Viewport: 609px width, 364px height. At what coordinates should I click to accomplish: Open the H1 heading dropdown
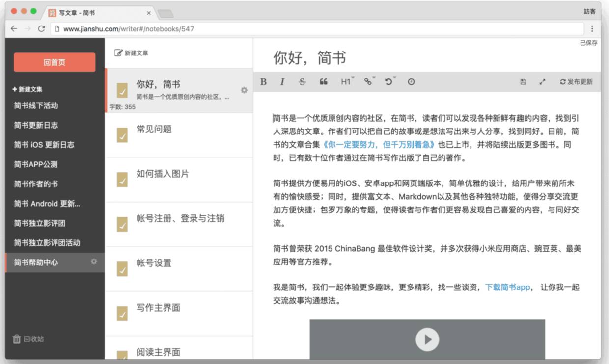click(347, 81)
